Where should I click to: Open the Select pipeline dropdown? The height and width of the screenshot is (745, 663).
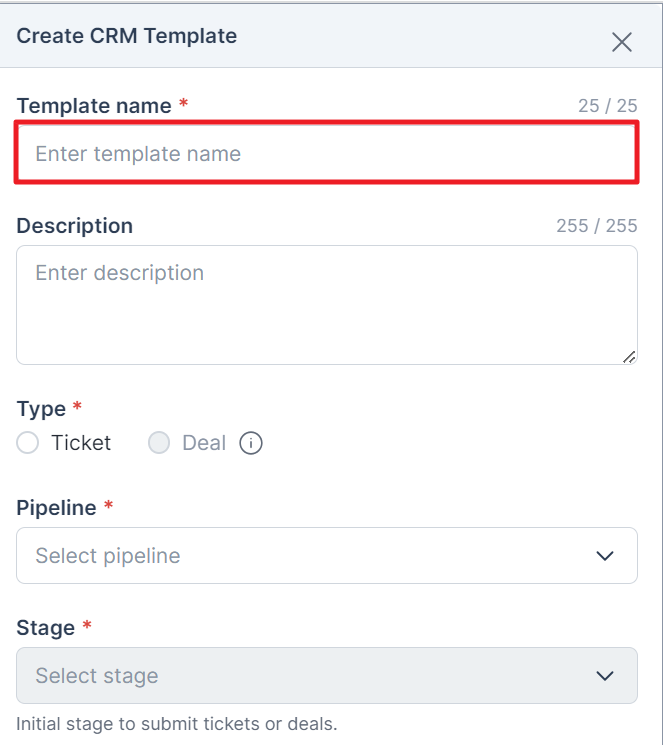[327, 555]
